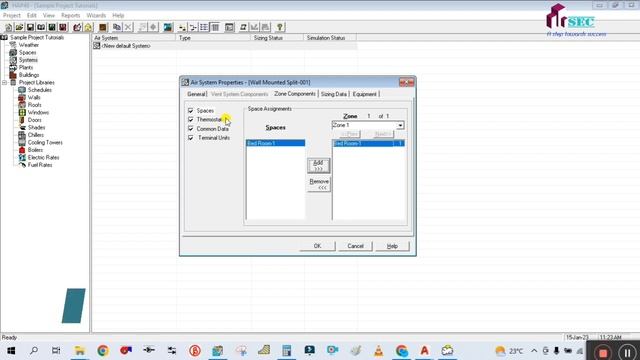Select the Schedules library icon
Image resolution: width=640 pixels, height=360 pixels.
pos(22,90)
